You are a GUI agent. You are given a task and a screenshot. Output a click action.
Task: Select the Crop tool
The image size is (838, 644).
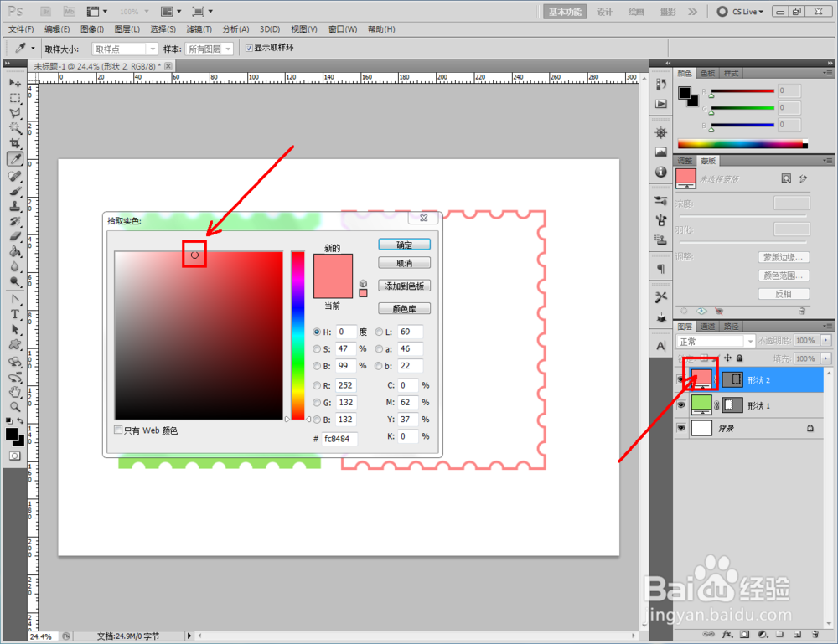click(15, 143)
